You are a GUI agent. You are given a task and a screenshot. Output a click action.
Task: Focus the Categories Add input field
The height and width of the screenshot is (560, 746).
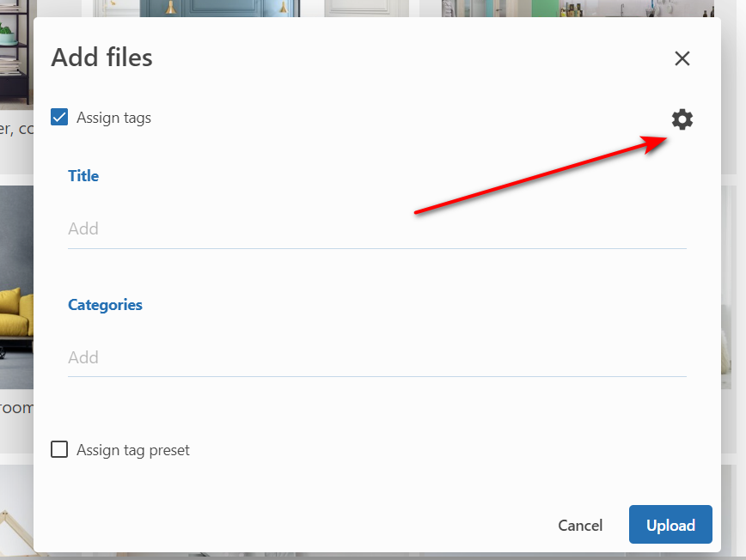pos(376,357)
